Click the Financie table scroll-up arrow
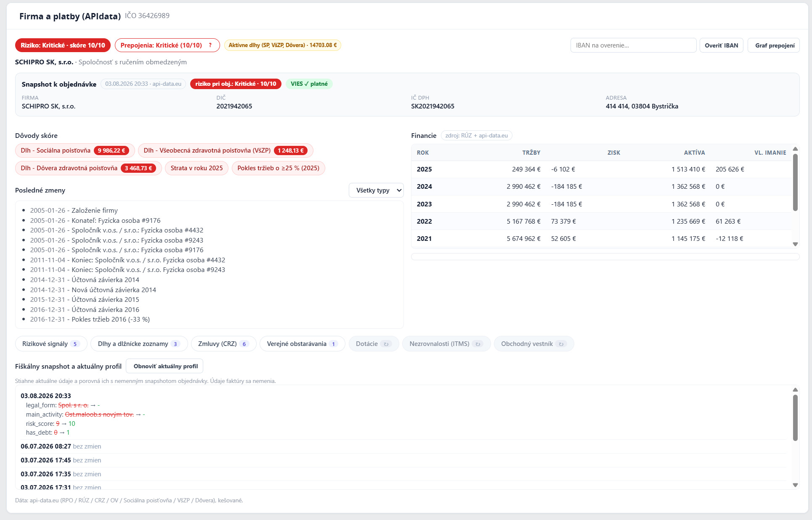This screenshot has height=520, width=812. coord(795,149)
